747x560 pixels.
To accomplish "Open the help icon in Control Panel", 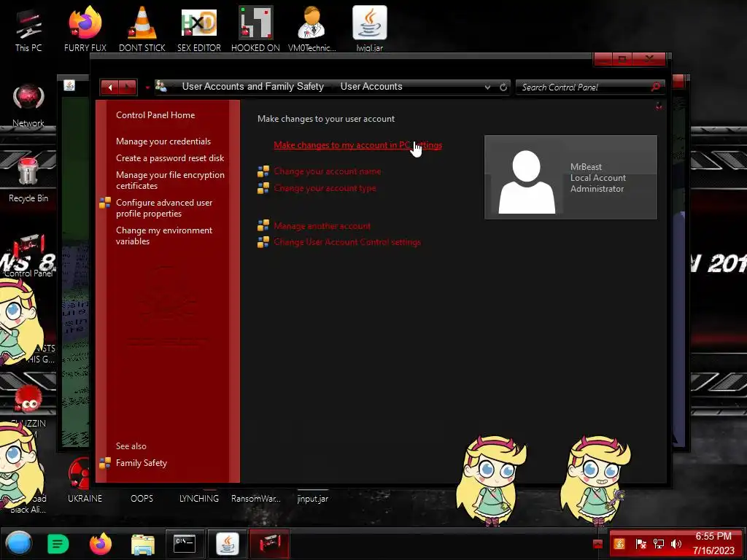I will coord(659,106).
